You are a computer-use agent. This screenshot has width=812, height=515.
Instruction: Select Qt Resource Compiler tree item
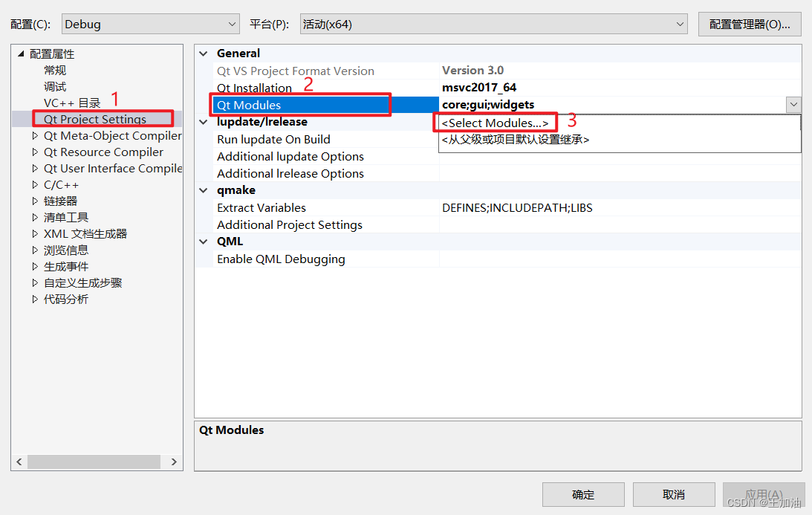[x=103, y=152]
